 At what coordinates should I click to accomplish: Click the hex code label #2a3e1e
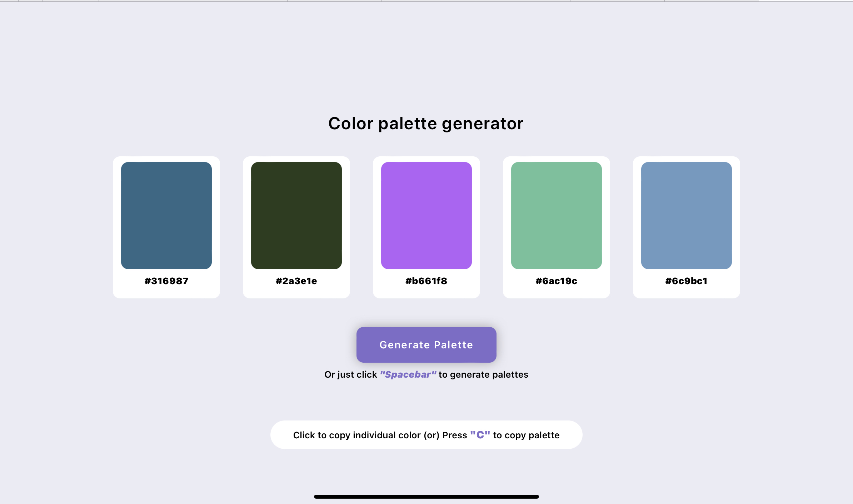point(296,281)
